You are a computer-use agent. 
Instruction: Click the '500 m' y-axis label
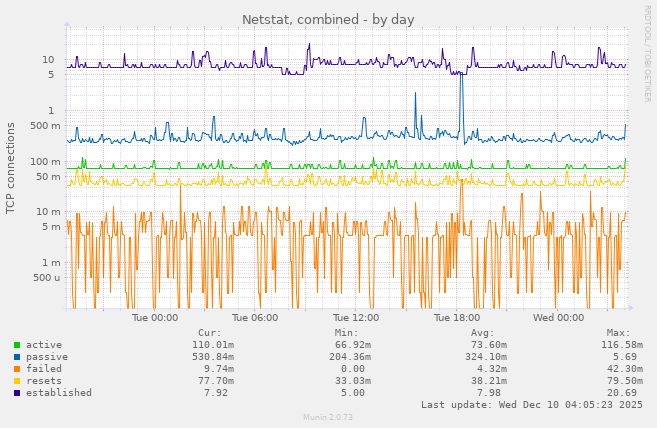coord(45,126)
